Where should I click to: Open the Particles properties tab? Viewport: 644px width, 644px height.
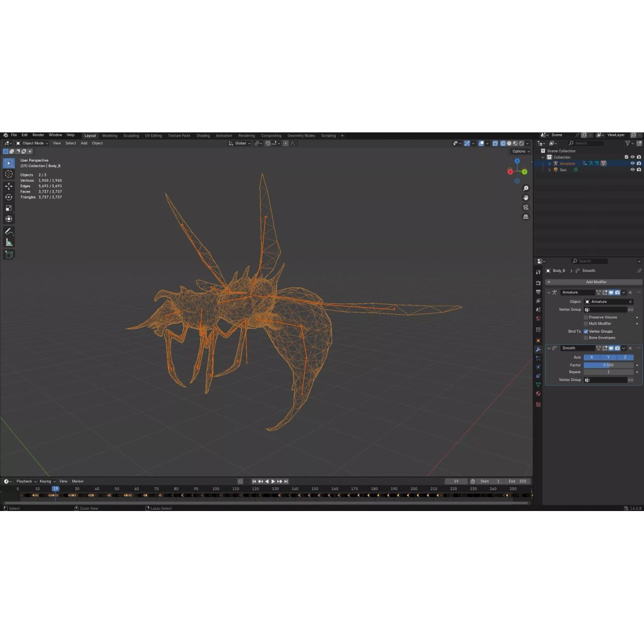tap(538, 358)
